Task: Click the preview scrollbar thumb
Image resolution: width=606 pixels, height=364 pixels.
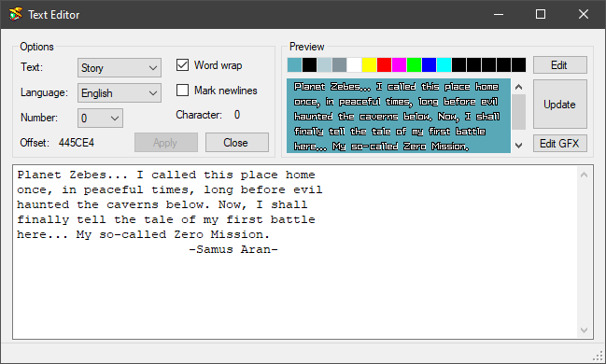Action: 518,112
